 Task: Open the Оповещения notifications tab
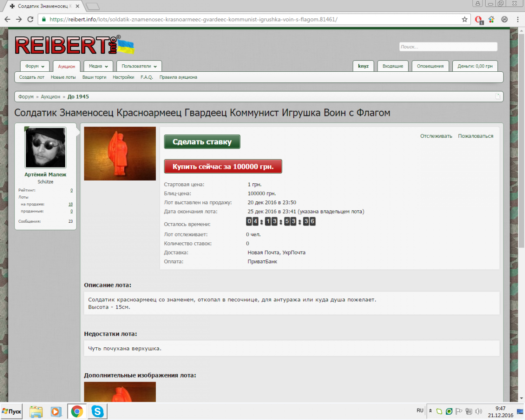pos(430,66)
